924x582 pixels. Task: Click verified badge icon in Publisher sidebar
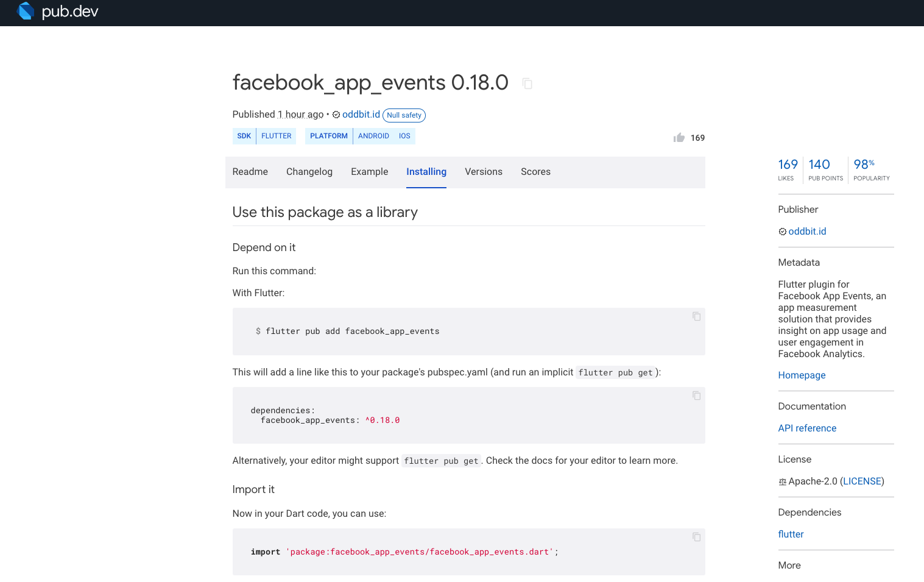783,232
